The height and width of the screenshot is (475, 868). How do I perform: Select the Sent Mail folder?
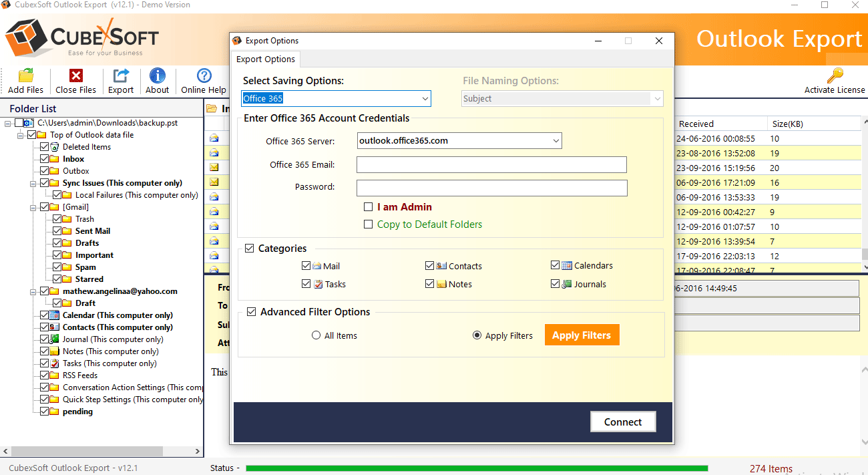tap(93, 231)
